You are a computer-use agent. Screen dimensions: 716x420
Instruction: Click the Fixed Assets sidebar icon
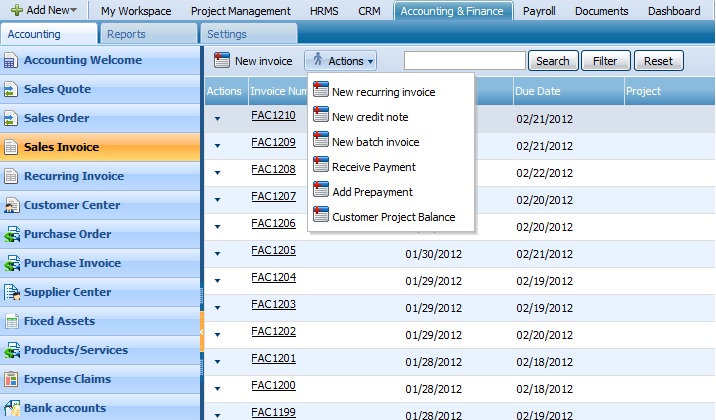click(x=11, y=321)
